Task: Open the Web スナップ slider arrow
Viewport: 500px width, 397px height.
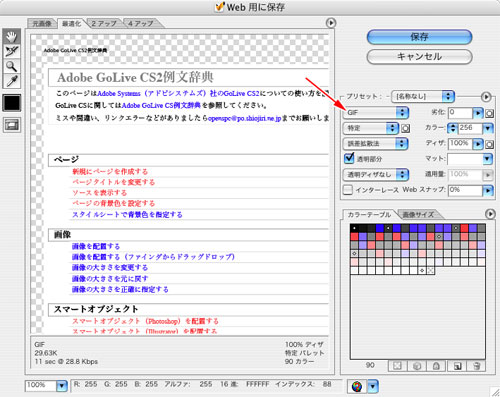Action: 488,191
